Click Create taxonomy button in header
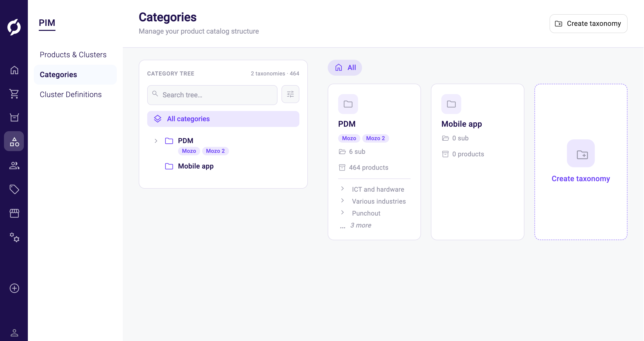 [x=588, y=23]
